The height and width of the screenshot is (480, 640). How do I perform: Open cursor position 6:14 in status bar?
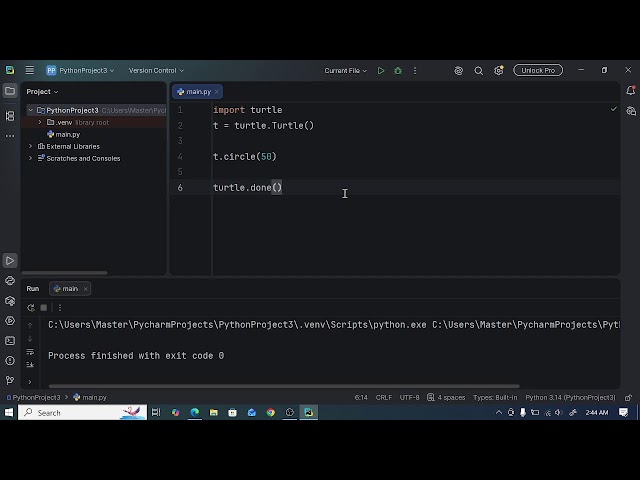(x=361, y=397)
